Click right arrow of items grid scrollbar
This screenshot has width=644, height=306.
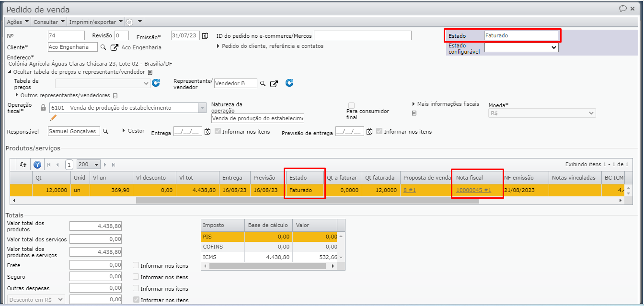(x=621, y=200)
